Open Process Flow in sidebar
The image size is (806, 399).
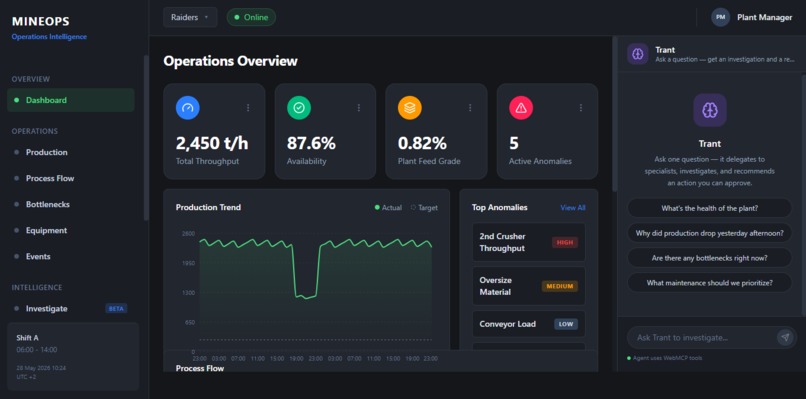(x=71, y=178)
